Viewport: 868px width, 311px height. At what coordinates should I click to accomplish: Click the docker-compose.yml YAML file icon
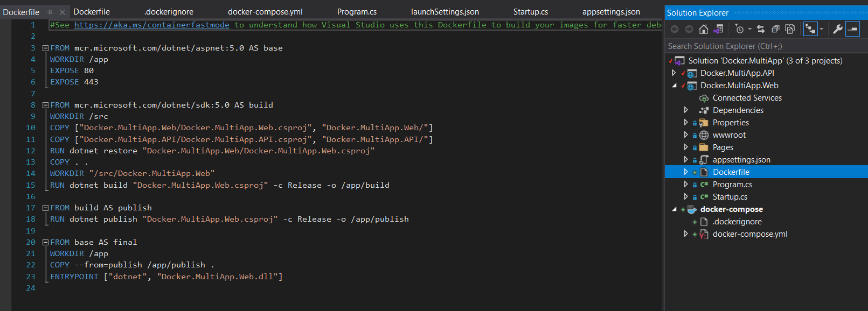click(704, 234)
